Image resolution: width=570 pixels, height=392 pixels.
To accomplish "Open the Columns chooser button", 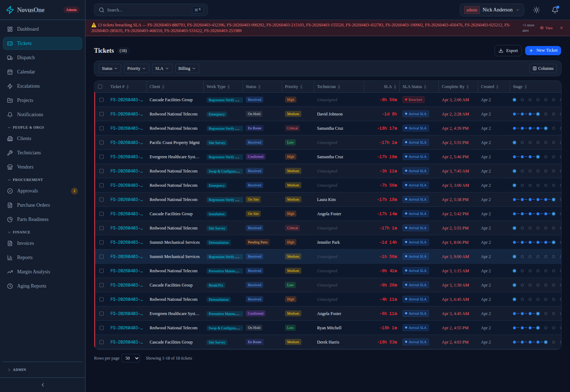I will pyautogui.click(x=543, y=68).
